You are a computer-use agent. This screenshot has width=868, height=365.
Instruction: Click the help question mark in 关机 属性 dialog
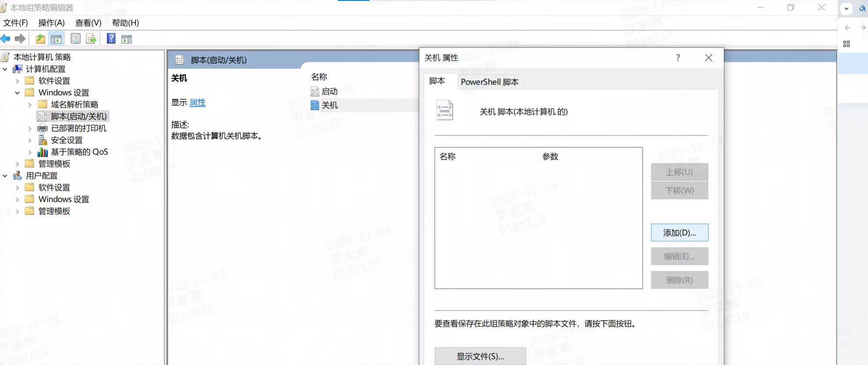click(678, 57)
